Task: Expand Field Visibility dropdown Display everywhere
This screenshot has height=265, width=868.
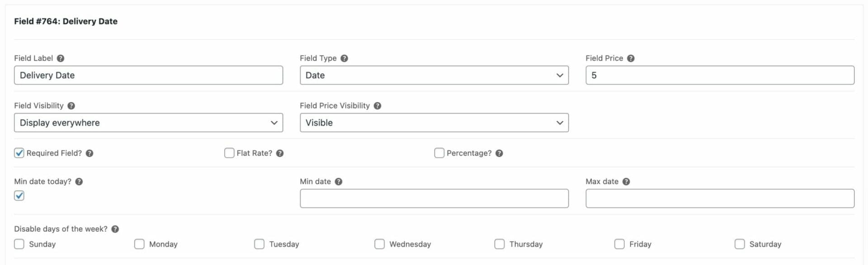Action: click(148, 123)
